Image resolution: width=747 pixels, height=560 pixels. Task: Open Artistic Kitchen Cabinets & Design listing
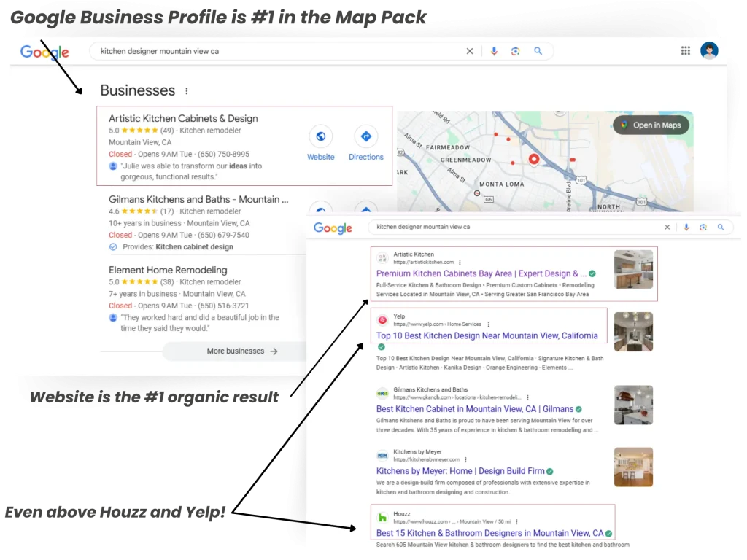183,119
